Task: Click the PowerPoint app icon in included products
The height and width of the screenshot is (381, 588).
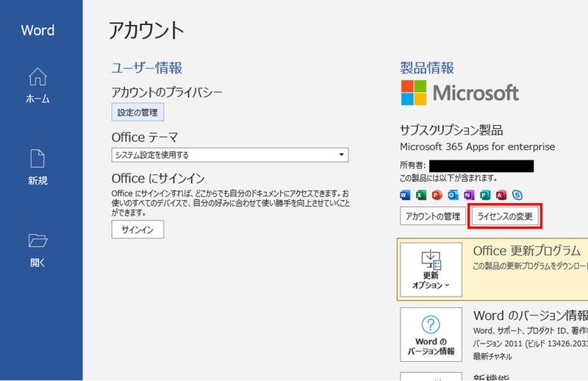Action: 437,195
